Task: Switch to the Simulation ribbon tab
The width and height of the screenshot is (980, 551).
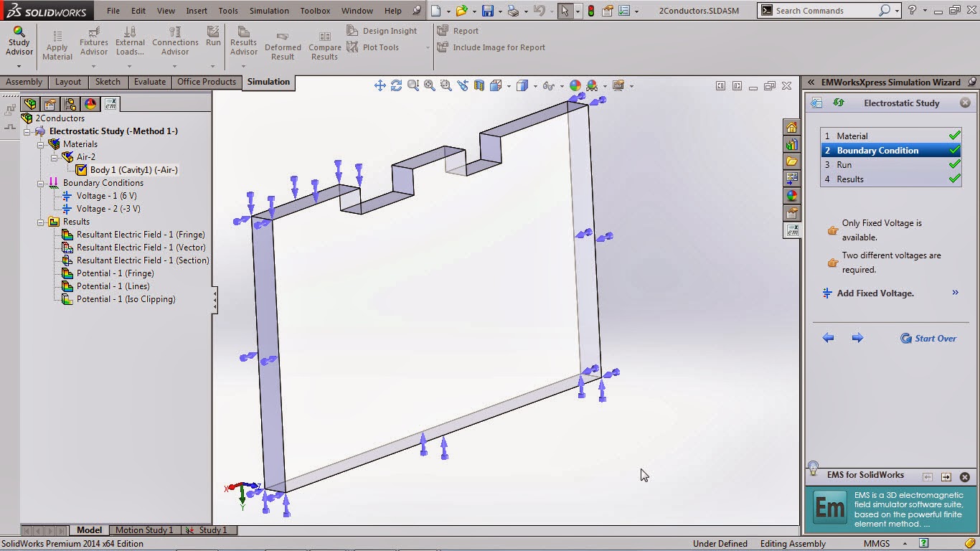Action: pos(268,82)
